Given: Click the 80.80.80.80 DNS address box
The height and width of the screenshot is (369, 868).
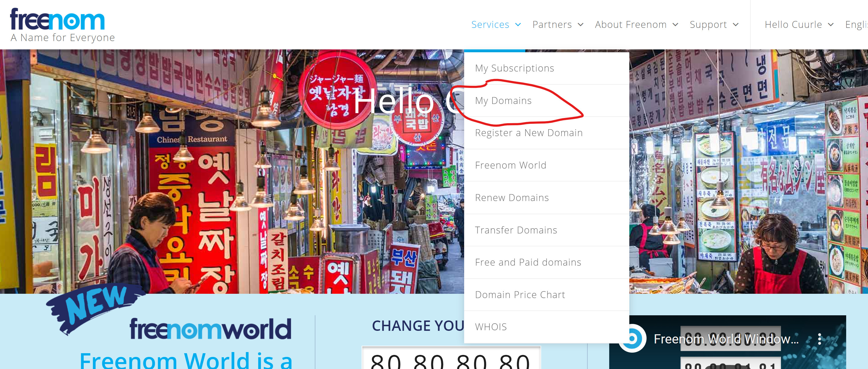Looking at the screenshot, I should 451,358.
